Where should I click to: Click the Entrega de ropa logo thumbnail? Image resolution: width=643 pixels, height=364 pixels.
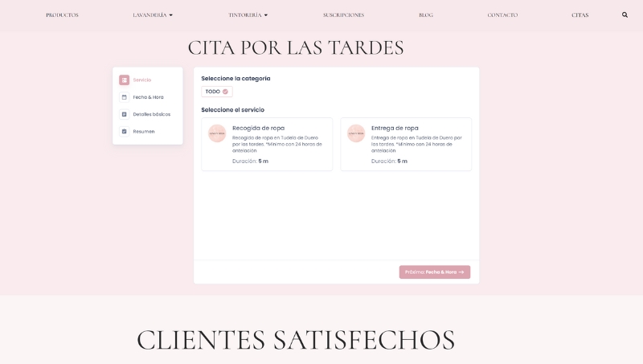pyautogui.click(x=356, y=133)
